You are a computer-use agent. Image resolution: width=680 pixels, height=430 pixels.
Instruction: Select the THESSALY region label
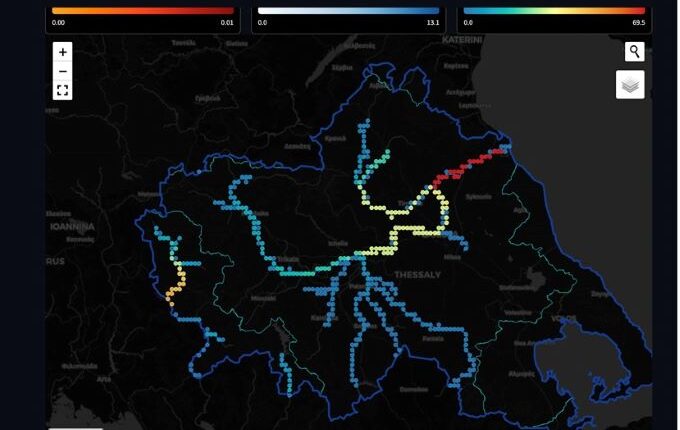pos(417,274)
